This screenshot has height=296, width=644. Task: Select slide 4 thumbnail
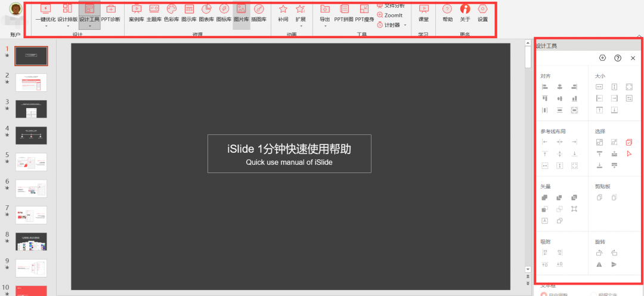31,135
